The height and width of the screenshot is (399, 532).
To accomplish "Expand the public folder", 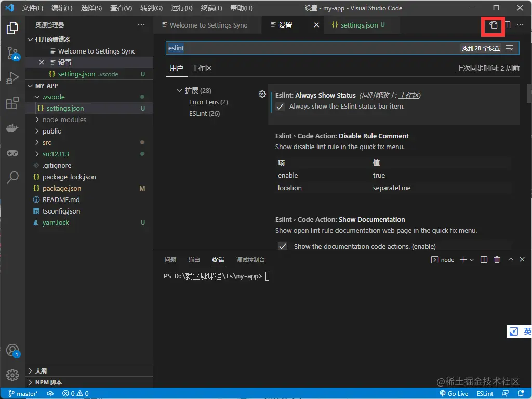I will [37, 131].
